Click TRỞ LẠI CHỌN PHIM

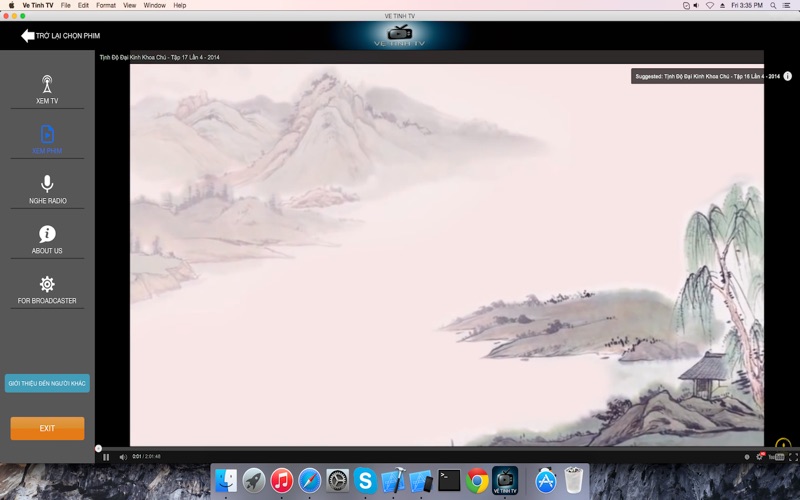click(67, 36)
